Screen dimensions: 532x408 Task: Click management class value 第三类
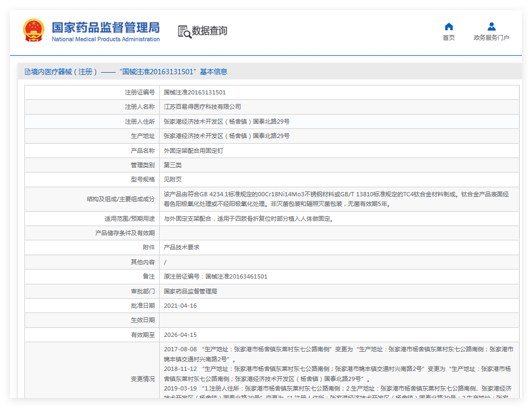pyautogui.click(x=173, y=165)
